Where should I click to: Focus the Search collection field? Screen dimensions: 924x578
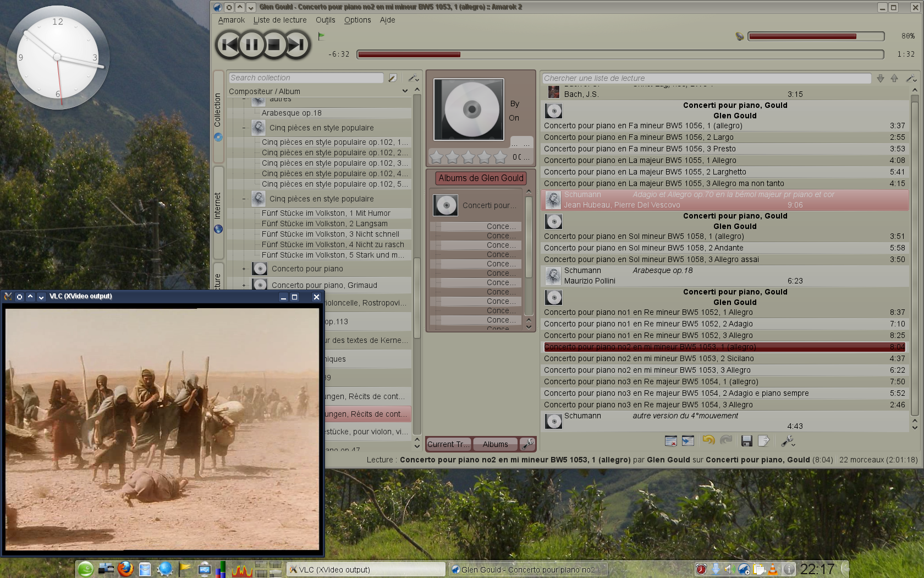coord(306,78)
